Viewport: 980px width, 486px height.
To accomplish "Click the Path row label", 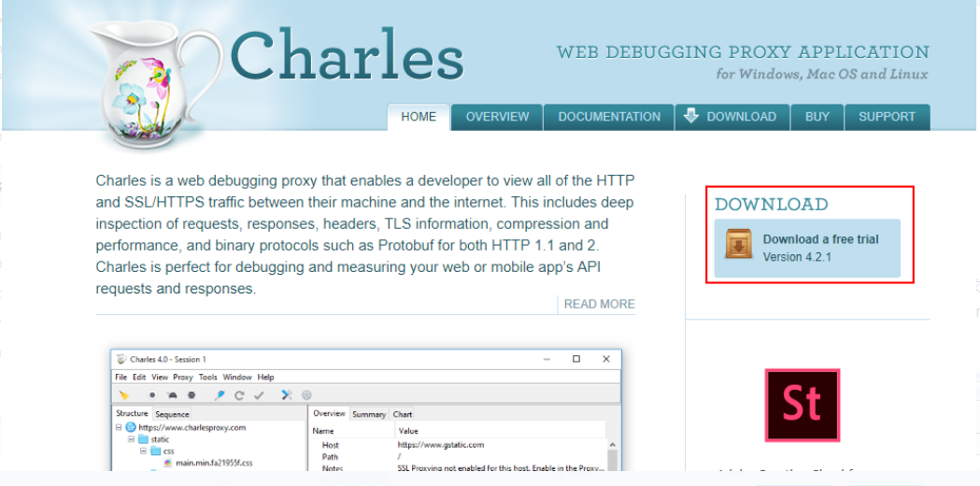I will coord(330,457).
